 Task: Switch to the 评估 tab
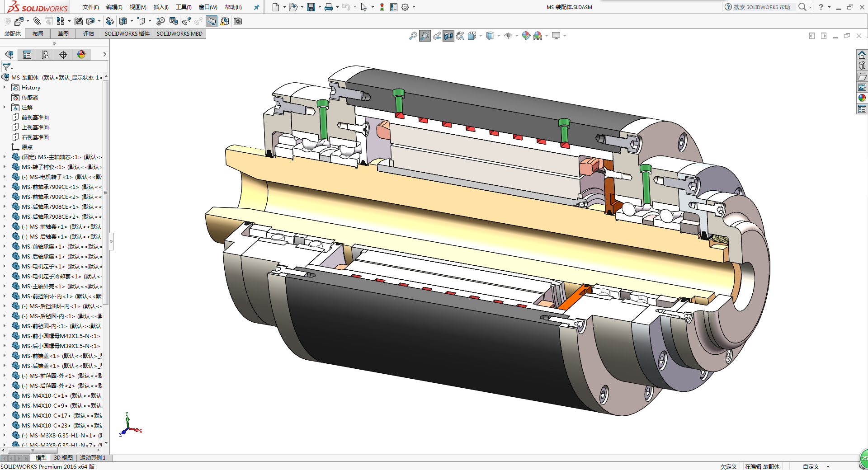[x=88, y=34]
